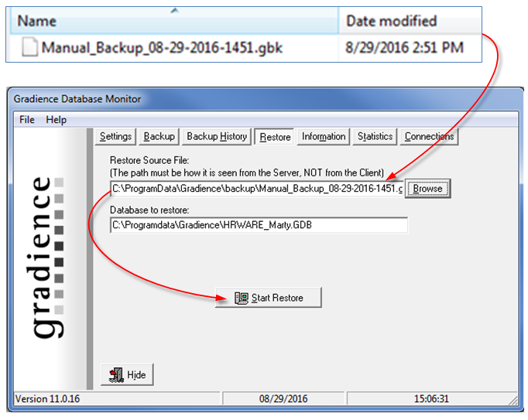Click the Start Restore button icon
This screenshot has width=528, height=420.
(x=241, y=298)
